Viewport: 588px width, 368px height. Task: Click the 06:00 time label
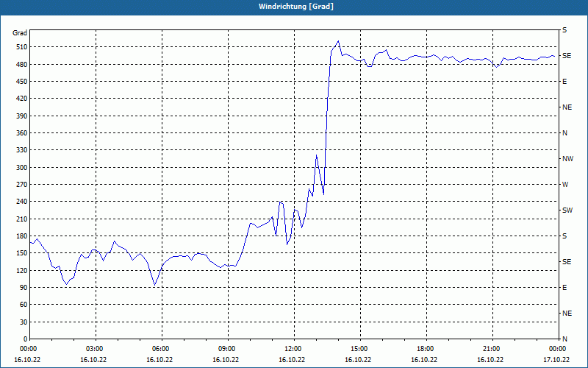(162, 349)
